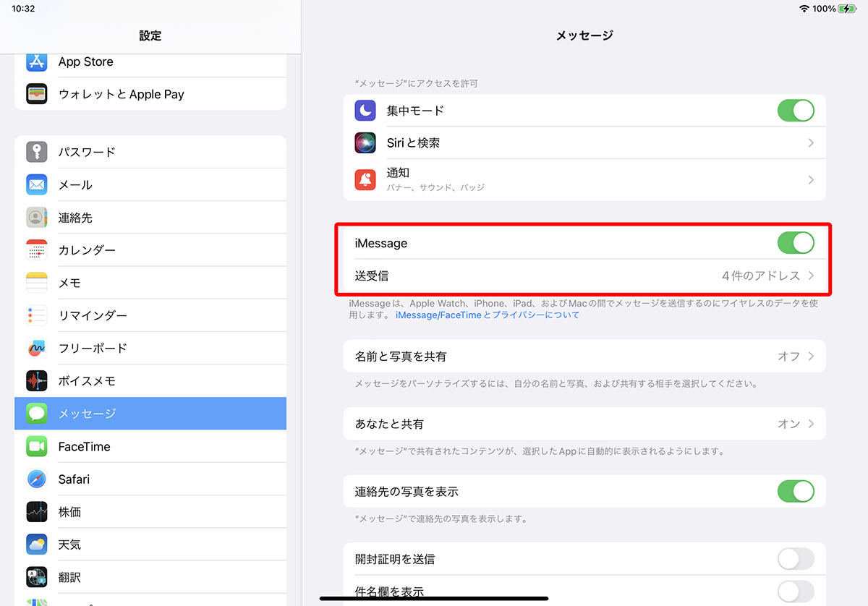Tap the オン value beside あなたと共有
The width and height of the screenshot is (868, 606).
[788, 424]
